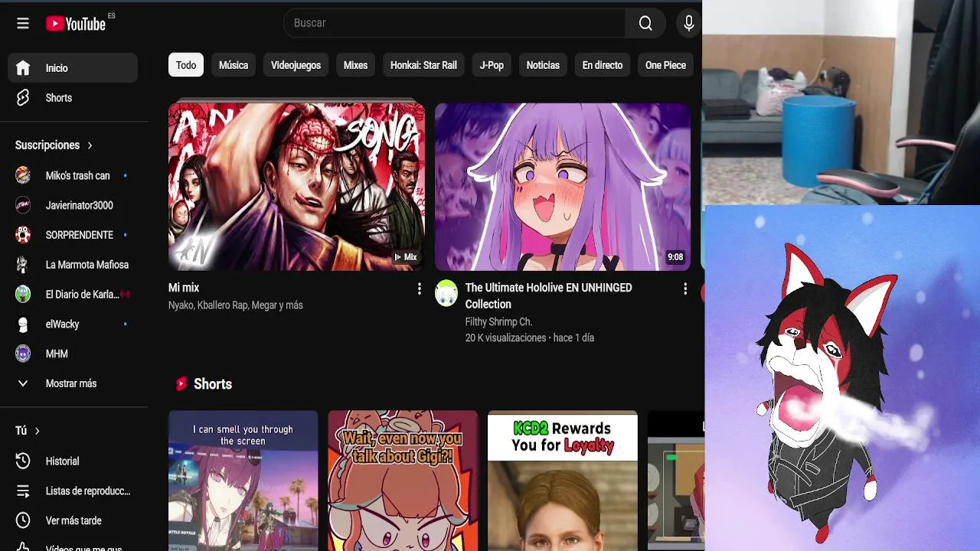
Task: Open La Marmota Mafiosa channel avatar
Action: coord(23,265)
